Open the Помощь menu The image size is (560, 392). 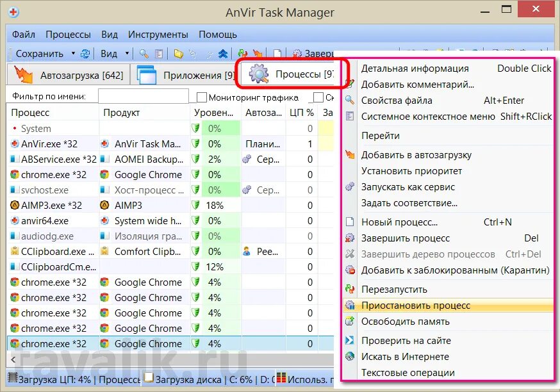pos(217,35)
